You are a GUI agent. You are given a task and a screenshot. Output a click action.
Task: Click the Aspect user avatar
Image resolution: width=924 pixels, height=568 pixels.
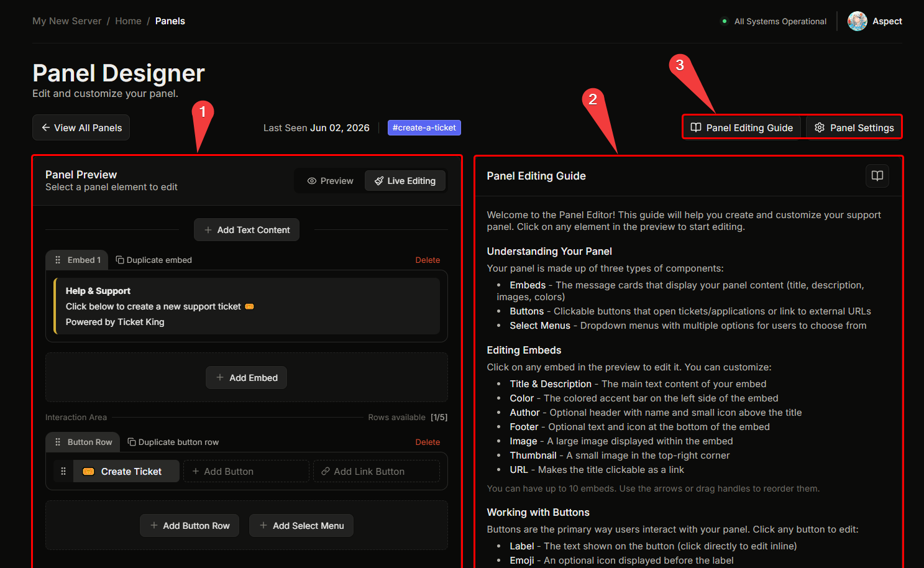(x=857, y=21)
